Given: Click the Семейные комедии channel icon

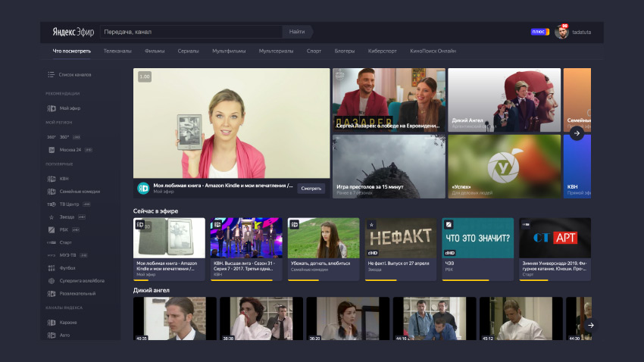Looking at the screenshot, I should [x=52, y=192].
